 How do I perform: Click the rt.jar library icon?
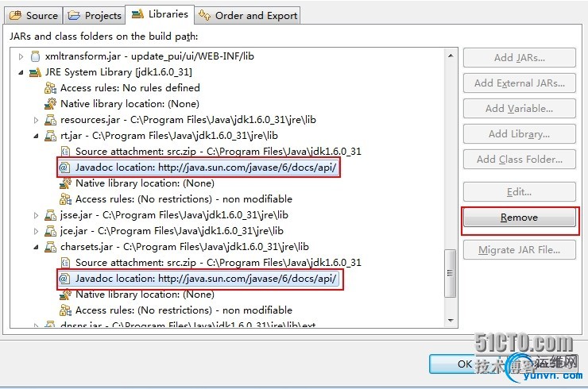pos(50,136)
